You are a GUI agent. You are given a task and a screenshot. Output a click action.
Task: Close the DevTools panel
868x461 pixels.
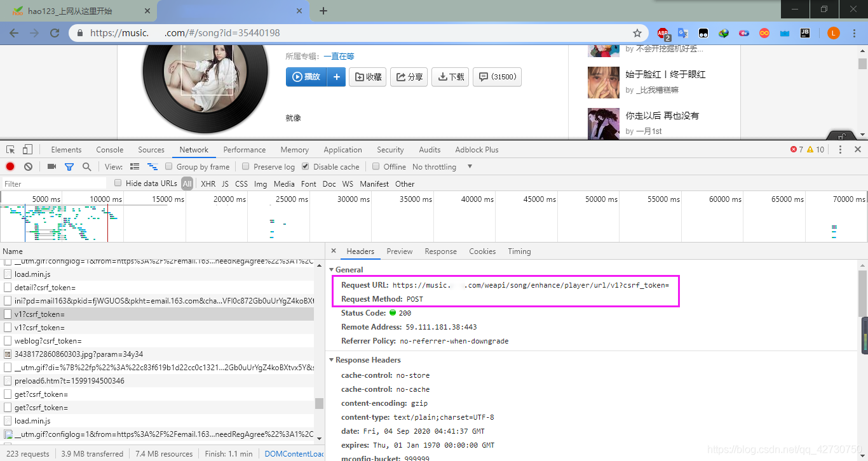click(x=858, y=150)
